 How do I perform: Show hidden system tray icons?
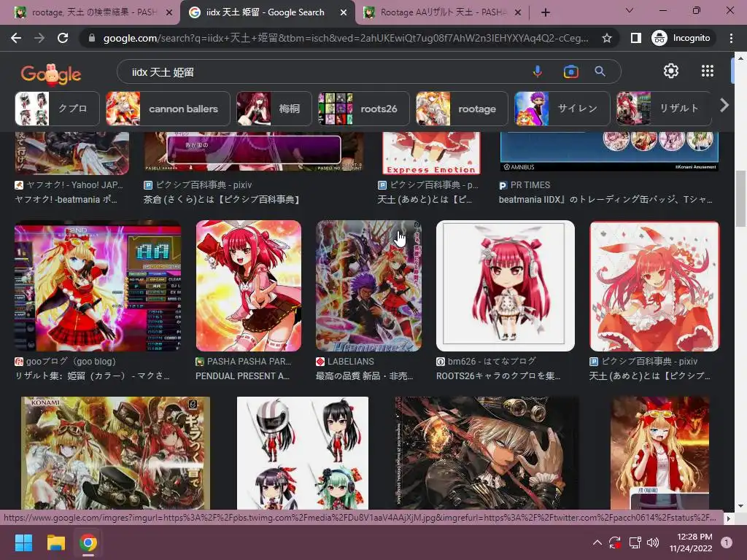(597, 542)
